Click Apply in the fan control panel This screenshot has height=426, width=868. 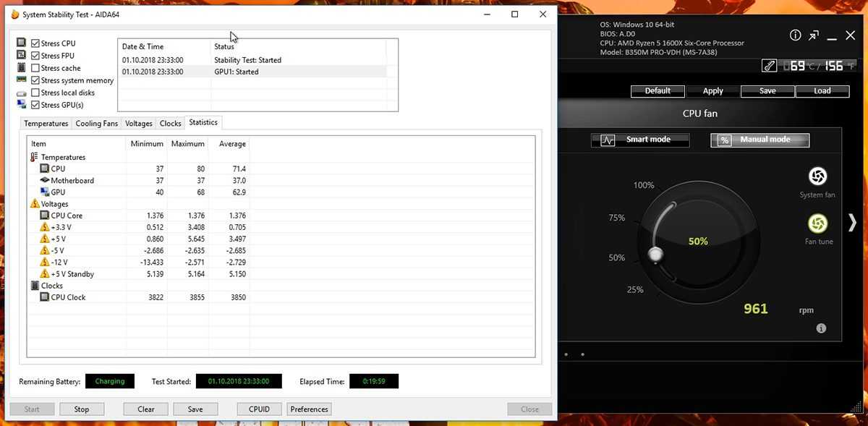[x=712, y=91]
